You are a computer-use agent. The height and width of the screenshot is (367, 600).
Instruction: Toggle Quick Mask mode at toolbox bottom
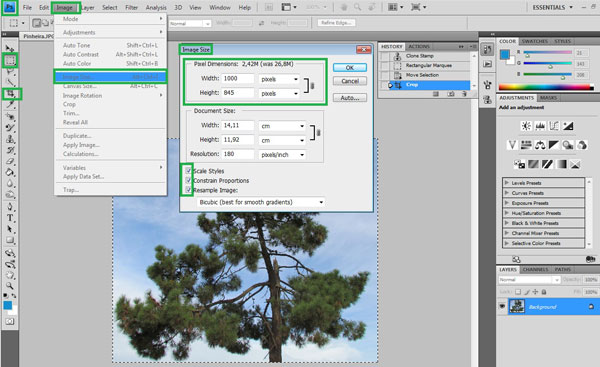coord(10,321)
